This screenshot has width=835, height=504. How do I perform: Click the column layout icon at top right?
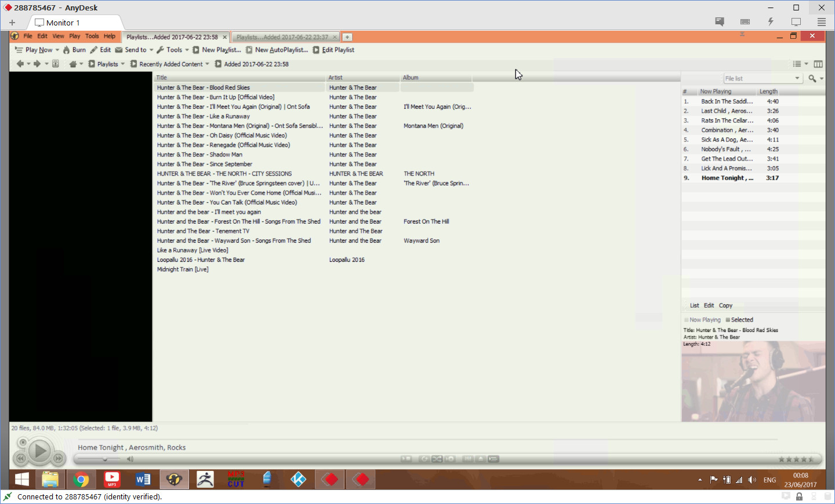[x=818, y=64]
